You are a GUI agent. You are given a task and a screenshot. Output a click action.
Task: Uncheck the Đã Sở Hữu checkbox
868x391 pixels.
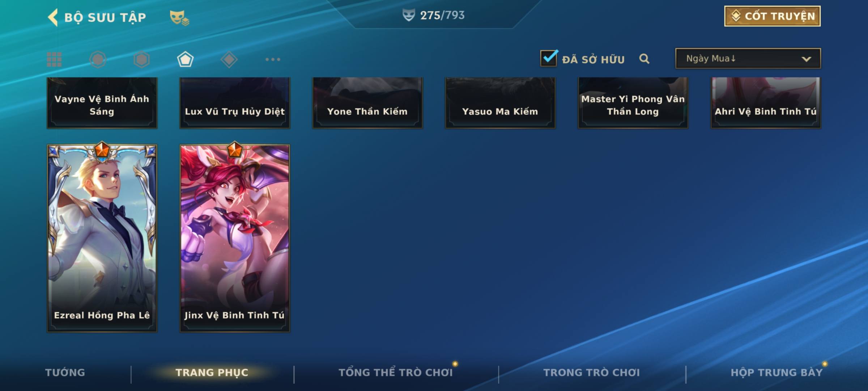pos(549,58)
